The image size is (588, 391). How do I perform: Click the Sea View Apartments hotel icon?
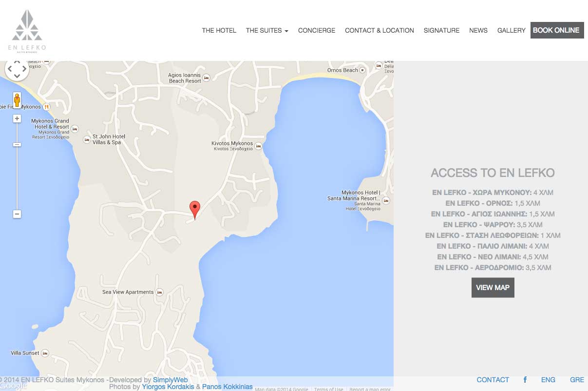159,292
